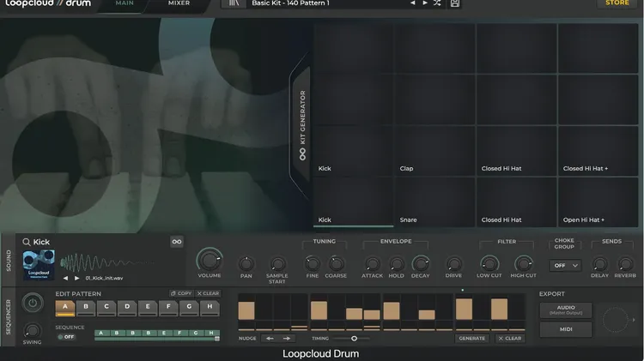Screen dimensions: 644x361
Task: Click the Kick waveform display
Action: point(107,262)
